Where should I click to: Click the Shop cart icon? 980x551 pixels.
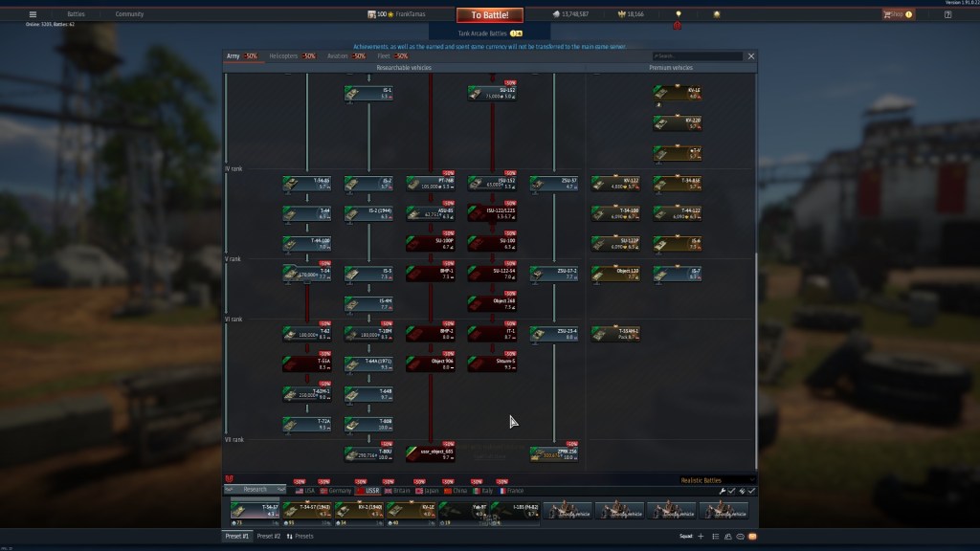pyautogui.click(x=887, y=14)
